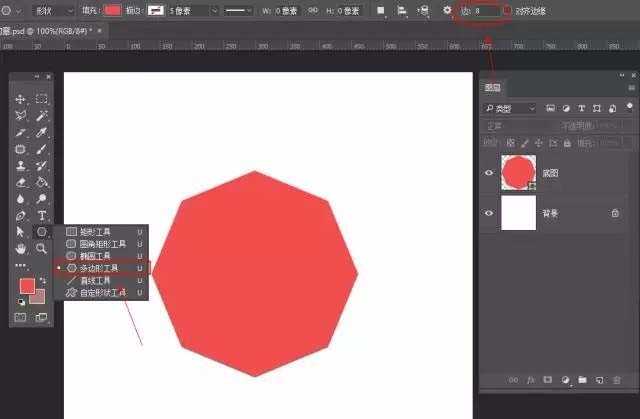Select the Zoom magnifier tool
The image size is (640, 419).
click(x=41, y=248)
